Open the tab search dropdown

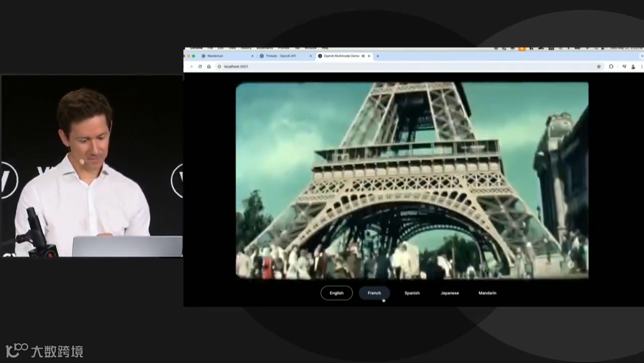642,56
